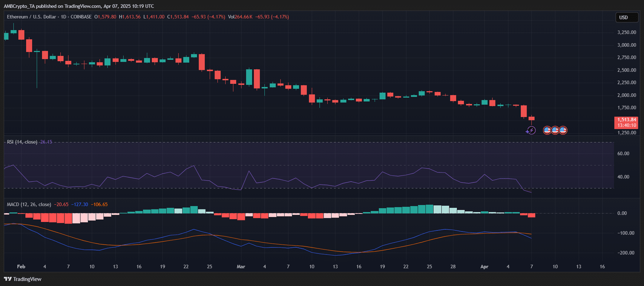Click the RSI value 26.45 in the legend
This screenshot has width=644, height=286.
click(x=46, y=142)
